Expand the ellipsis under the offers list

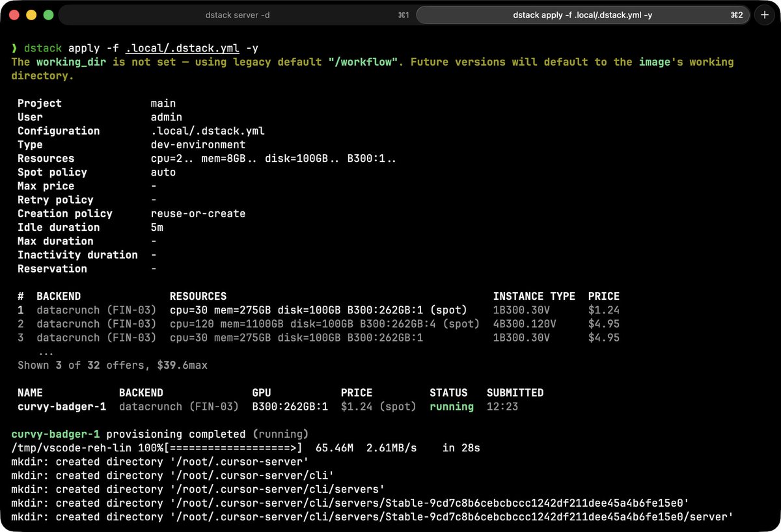tap(47, 352)
